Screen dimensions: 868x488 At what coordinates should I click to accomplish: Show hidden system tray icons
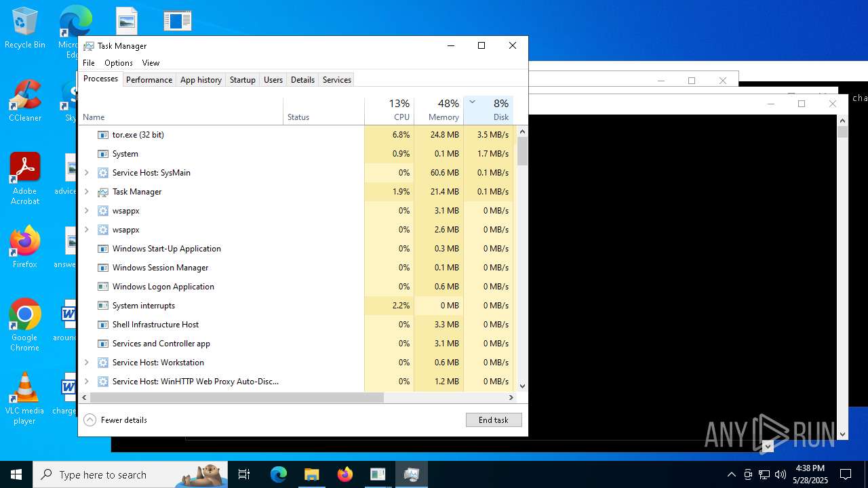tap(731, 474)
